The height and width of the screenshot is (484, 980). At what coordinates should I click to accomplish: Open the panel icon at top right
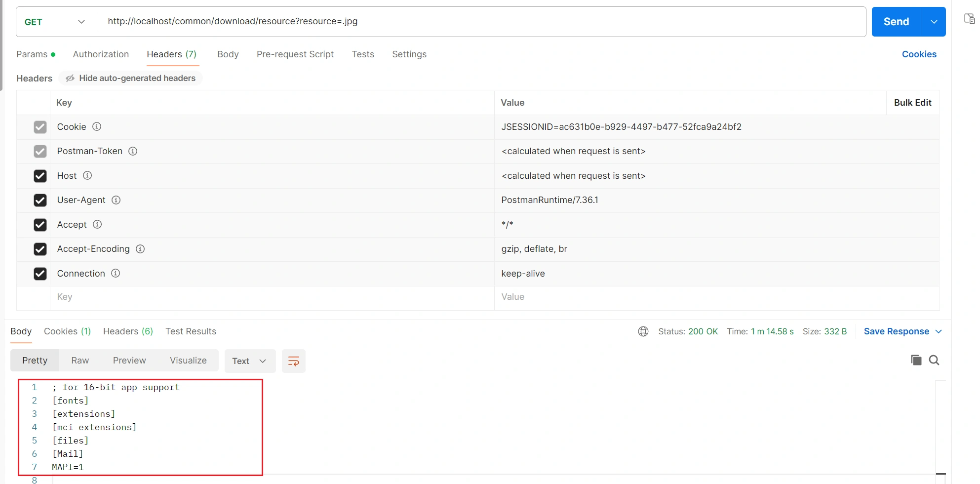click(x=969, y=19)
